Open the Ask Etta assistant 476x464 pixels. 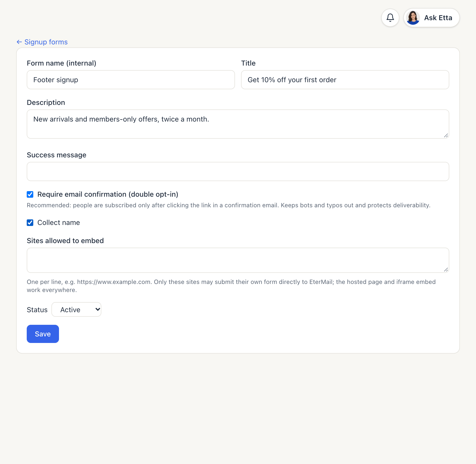point(431,18)
